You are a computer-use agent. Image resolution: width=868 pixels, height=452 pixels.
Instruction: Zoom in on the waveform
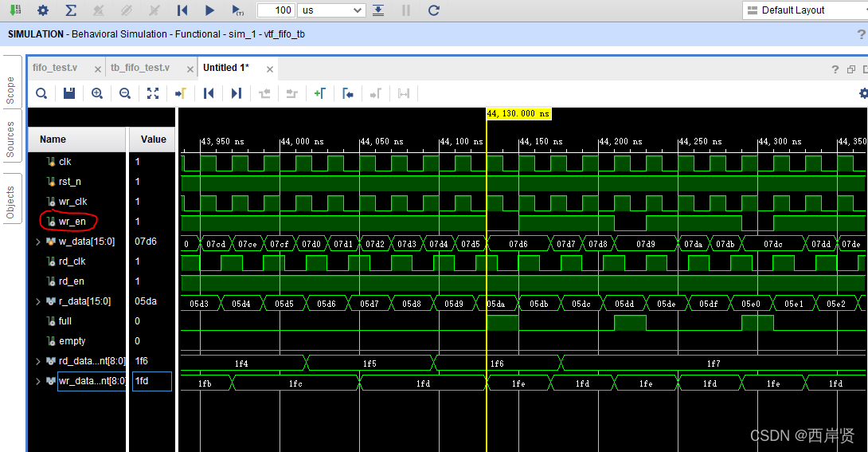point(97,93)
